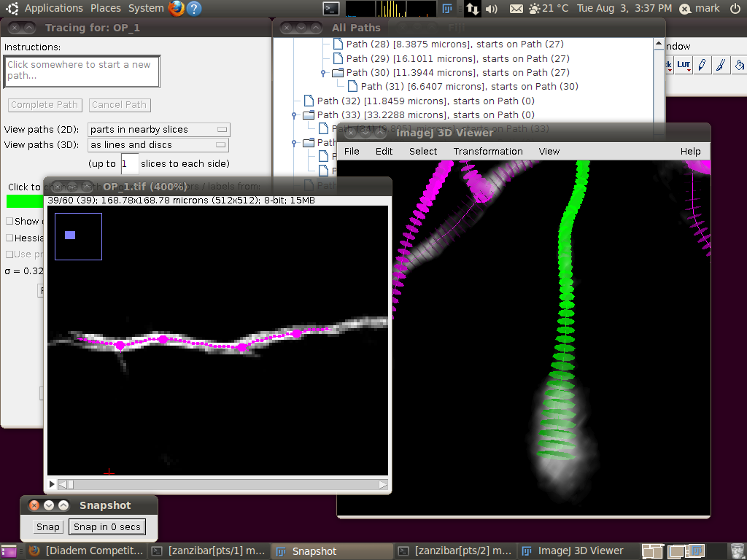
Task: Click the slice scrollbar thumb in OP_1.tif
Action: click(x=71, y=485)
